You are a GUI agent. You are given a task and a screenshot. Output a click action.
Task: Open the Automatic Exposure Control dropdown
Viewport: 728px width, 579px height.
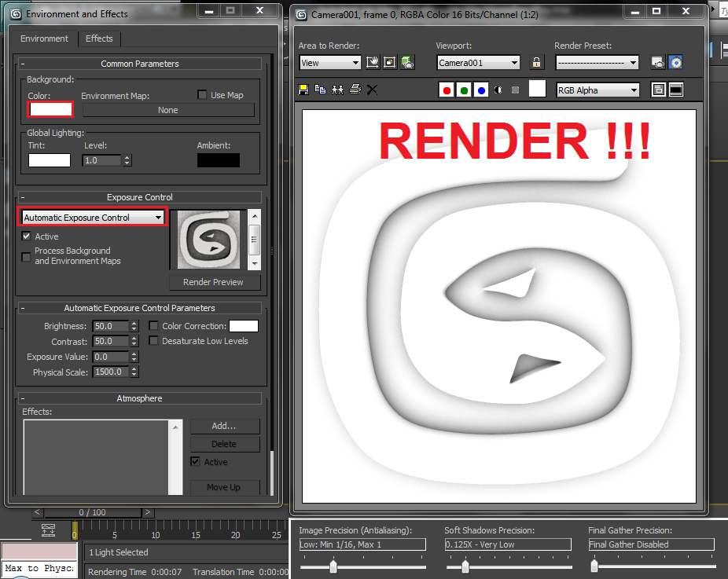(x=93, y=217)
